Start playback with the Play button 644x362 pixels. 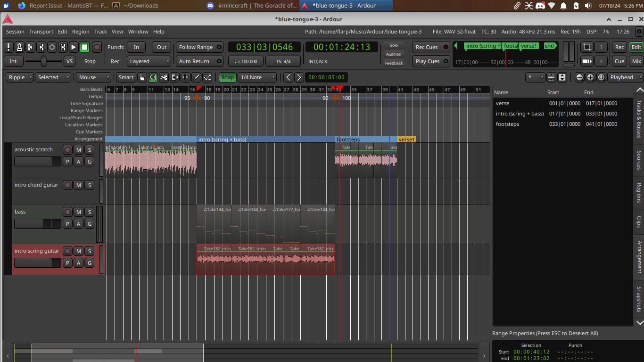pyautogui.click(x=74, y=47)
